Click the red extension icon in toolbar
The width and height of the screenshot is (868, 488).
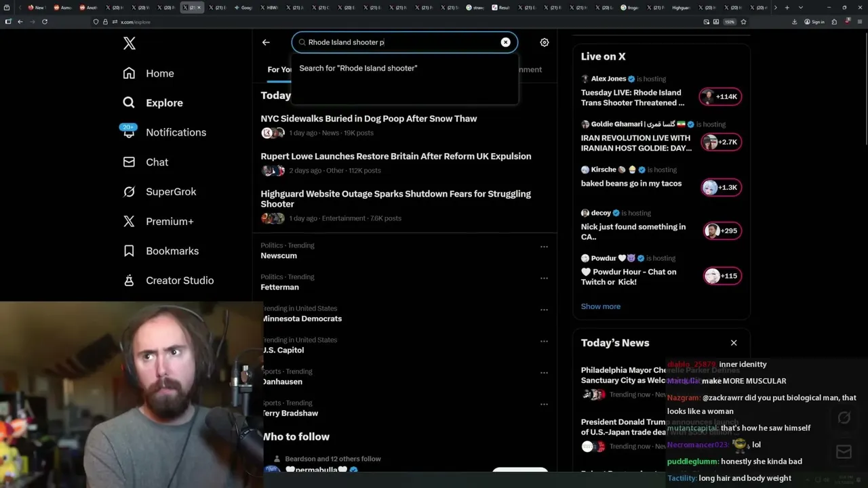pos(849,22)
